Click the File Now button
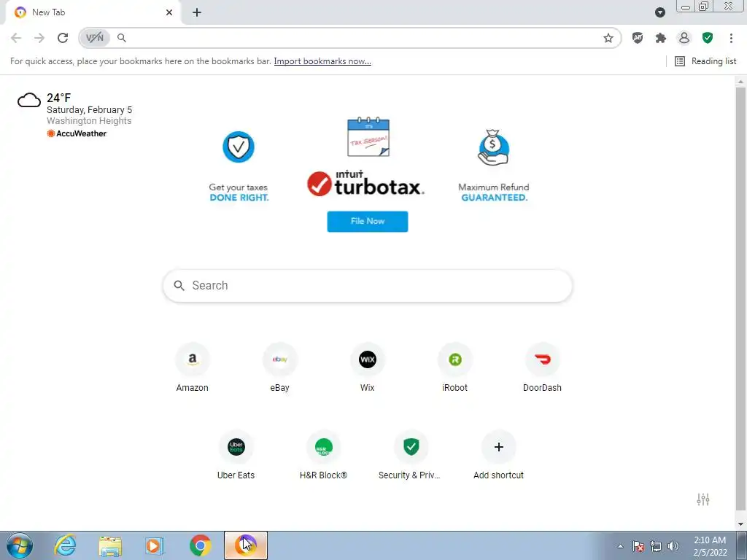The image size is (747, 560). pos(368,222)
